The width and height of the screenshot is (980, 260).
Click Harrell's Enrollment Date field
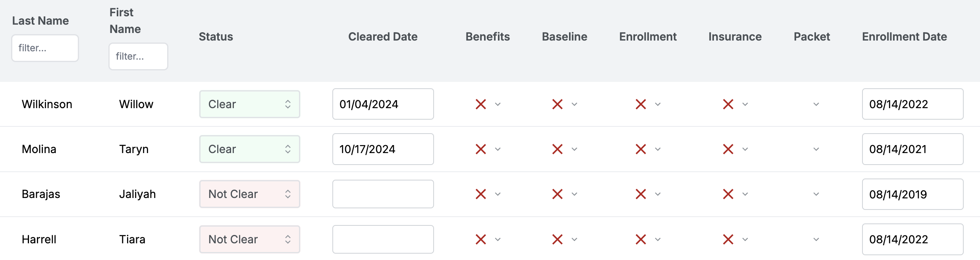(x=912, y=239)
